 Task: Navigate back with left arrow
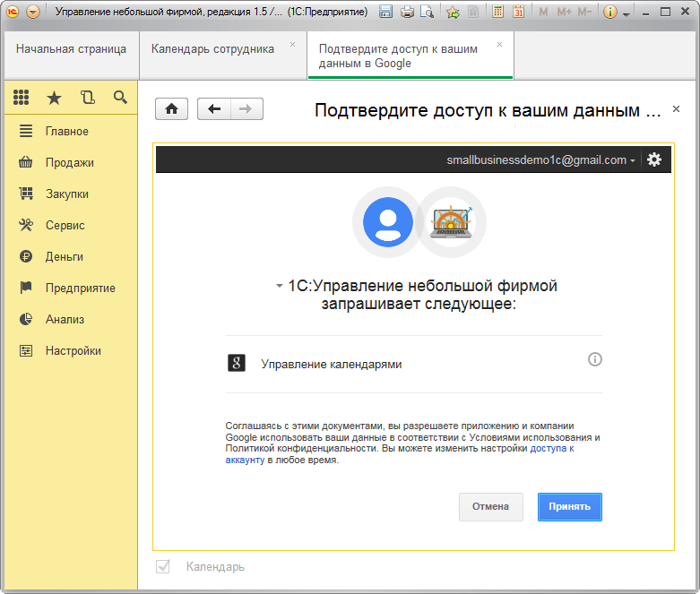pyautogui.click(x=214, y=109)
